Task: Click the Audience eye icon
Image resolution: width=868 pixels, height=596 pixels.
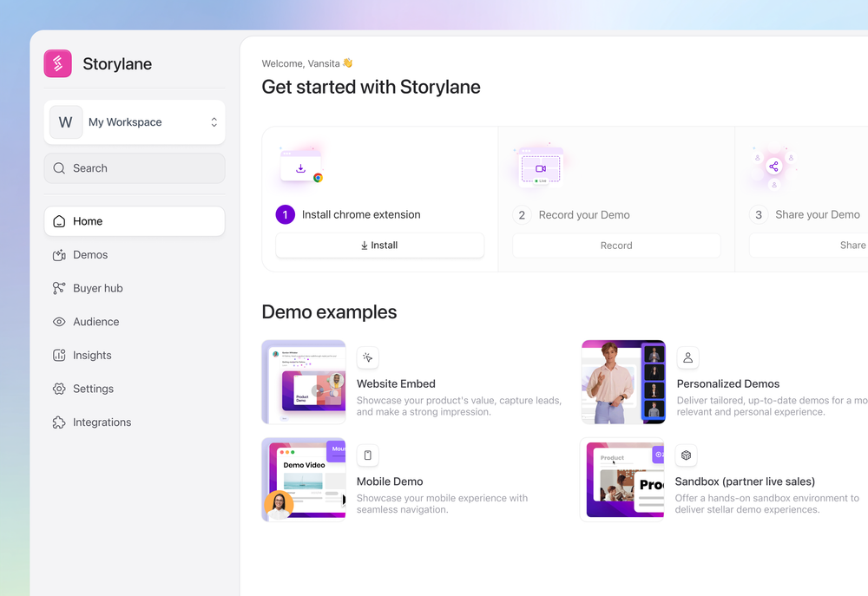Action: tap(59, 322)
